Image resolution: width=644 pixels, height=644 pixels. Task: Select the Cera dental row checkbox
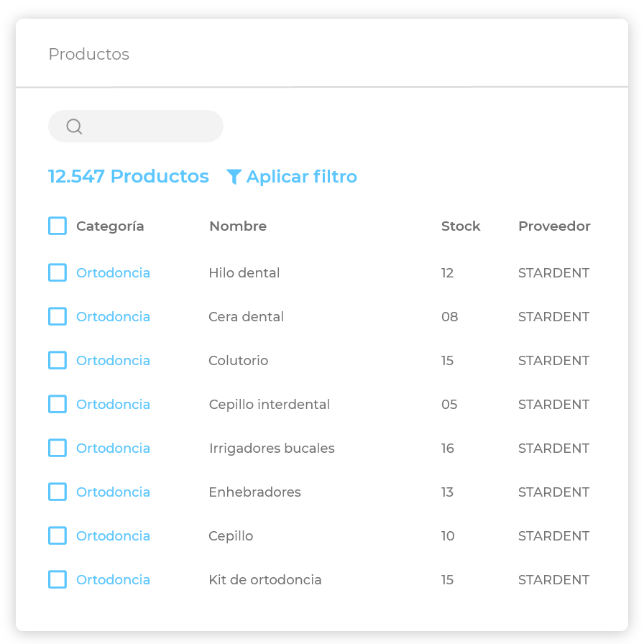click(57, 316)
